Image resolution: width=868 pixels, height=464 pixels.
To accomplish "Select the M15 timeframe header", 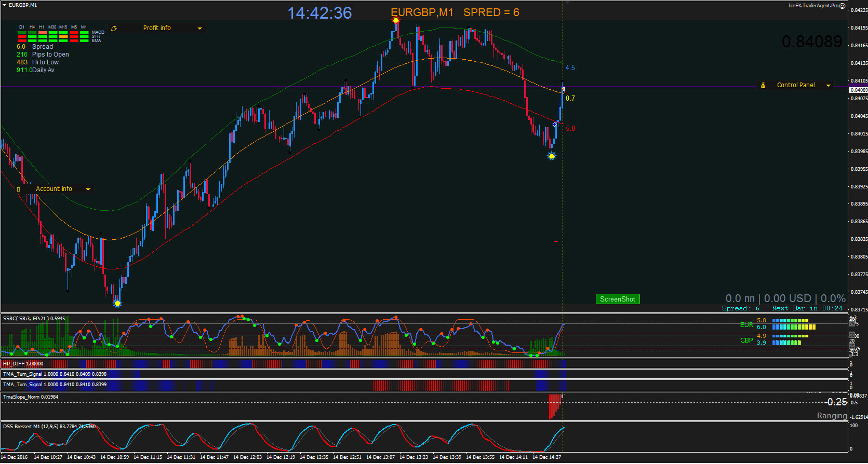I will (x=63, y=27).
